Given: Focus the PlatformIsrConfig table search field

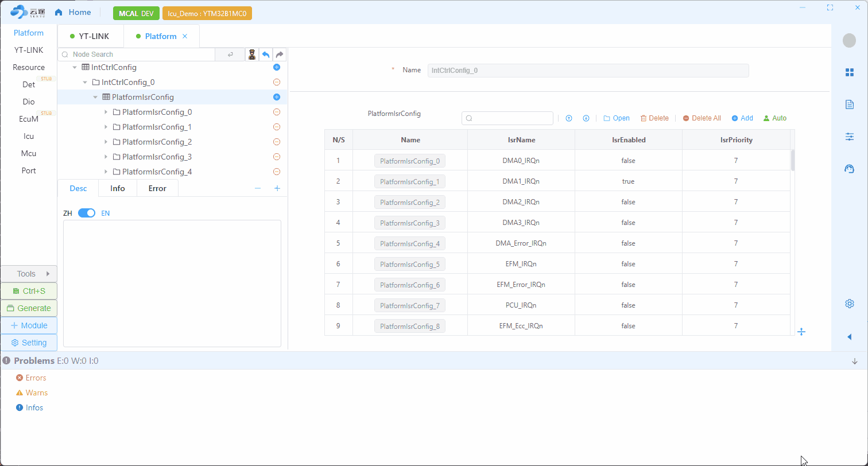Looking at the screenshot, I should 507,118.
